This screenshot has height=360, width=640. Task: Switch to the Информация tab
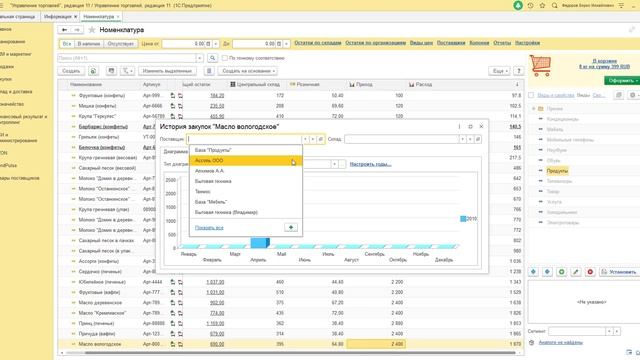(58, 17)
